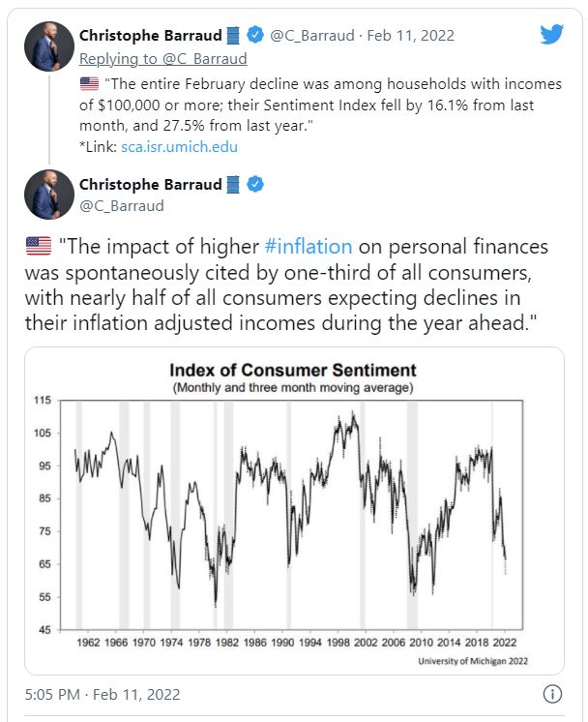Click the verified badge beside main author name
Viewport: 588px width, 722px height.
[x=255, y=184]
